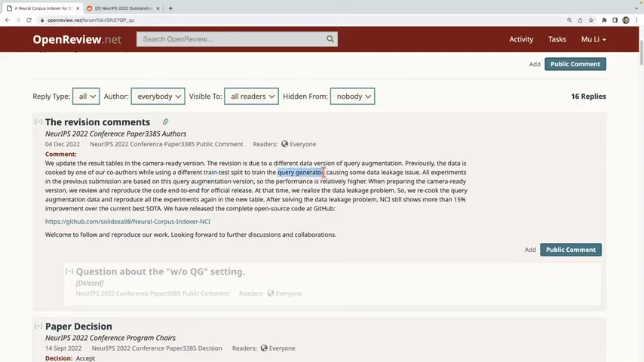Reload the OpenReview page
Screen dimensions: 644x362
(29, 20)
